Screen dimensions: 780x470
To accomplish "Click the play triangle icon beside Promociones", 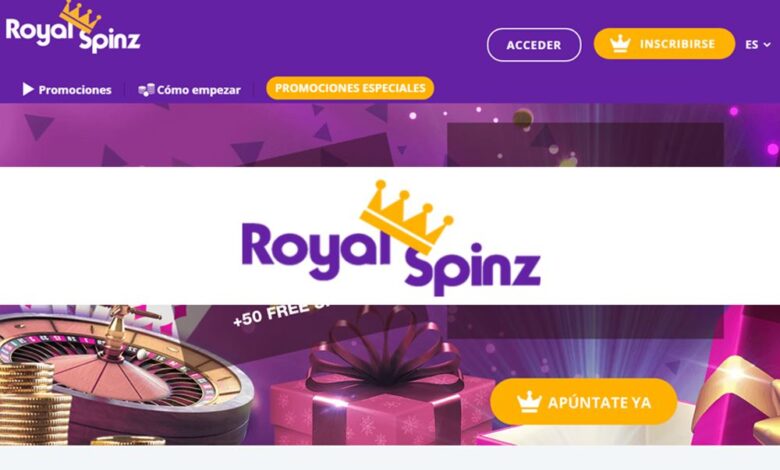I will click(28, 90).
